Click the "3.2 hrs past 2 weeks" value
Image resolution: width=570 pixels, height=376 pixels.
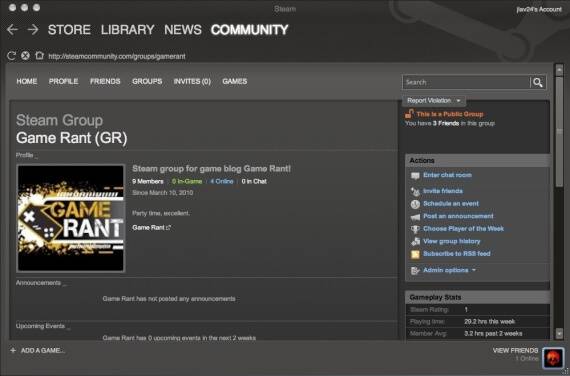pyautogui.click(x=493, y=333)
